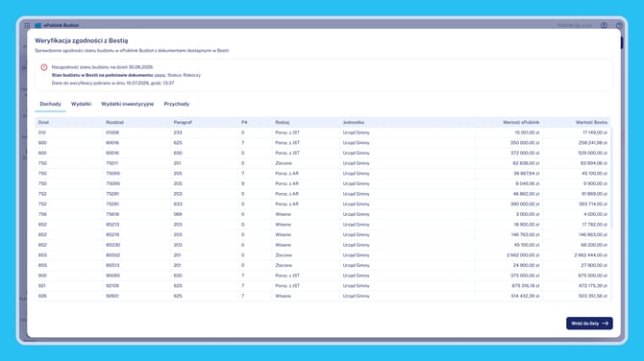Click the Paragraf column header
The height and width of the screenshot is (361, 644).
(x=183, y=122)
